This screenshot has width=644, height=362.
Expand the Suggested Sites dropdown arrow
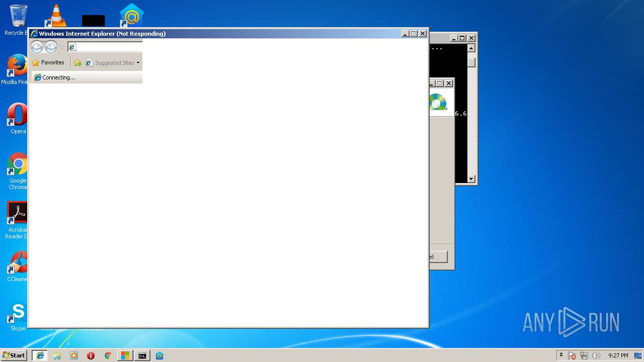click(x=138, y=63)
